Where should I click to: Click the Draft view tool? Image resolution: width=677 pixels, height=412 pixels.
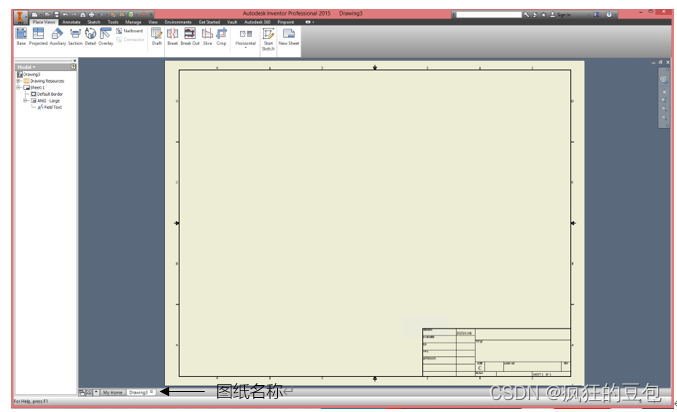point(157,36)
